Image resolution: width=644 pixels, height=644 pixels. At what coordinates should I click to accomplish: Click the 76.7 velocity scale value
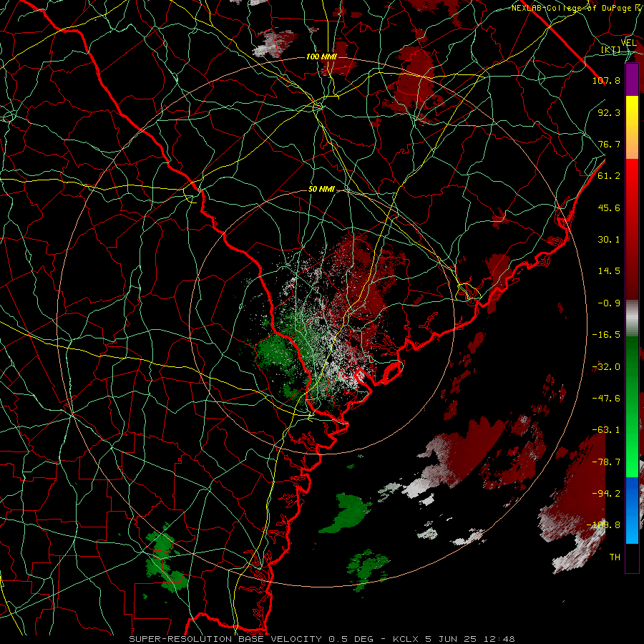pyautogui.click(x=609, y=144)
